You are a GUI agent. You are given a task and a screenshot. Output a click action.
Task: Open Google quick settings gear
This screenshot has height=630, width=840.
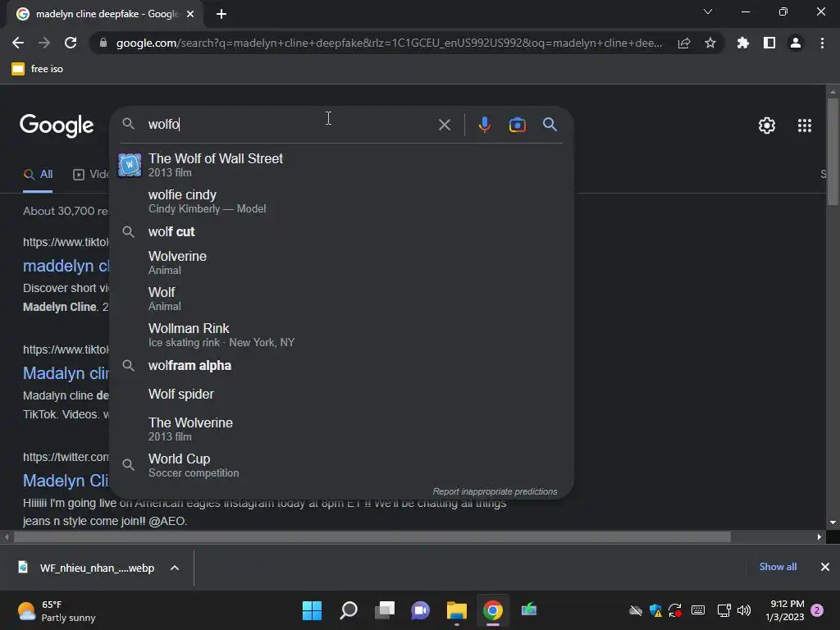pyautogui.click(x=767, y=126)
